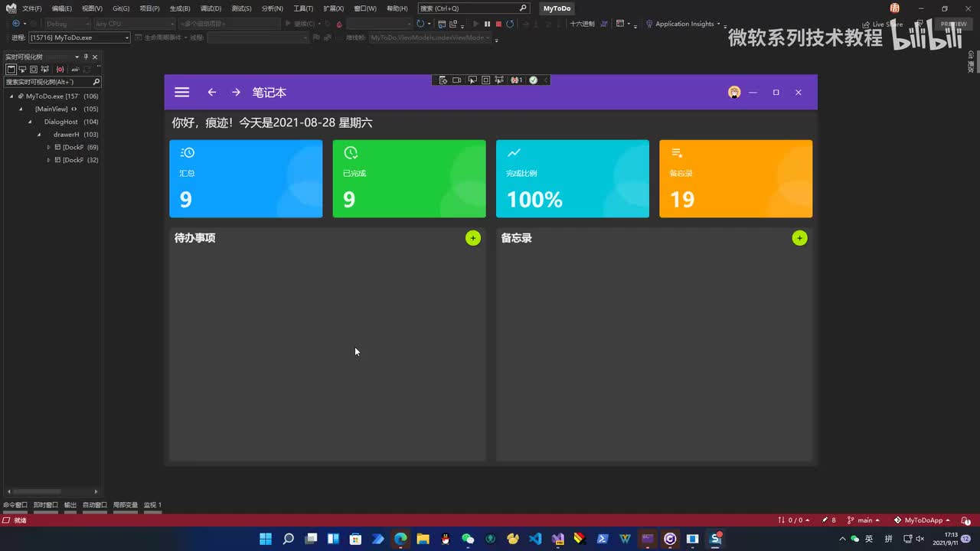Pause debugging with the pause button
This screenshot has width=980, height=551.
pos(487,24)
